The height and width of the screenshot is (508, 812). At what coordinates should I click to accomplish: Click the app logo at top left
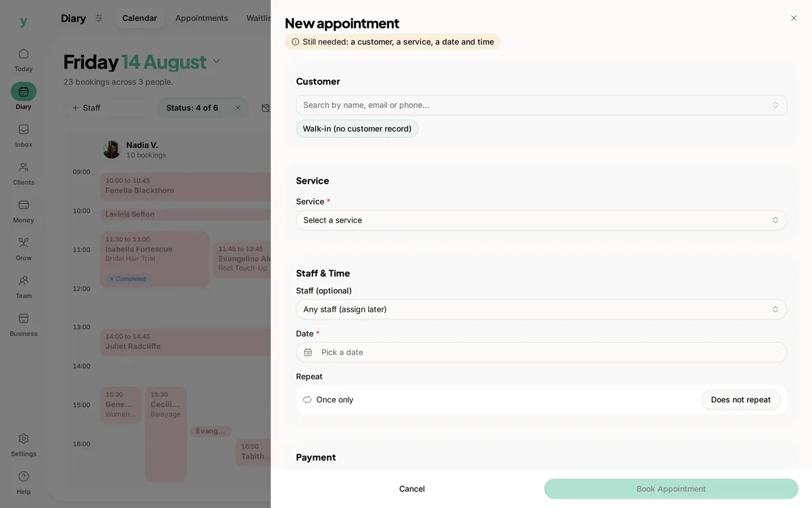tap(24, 22)
